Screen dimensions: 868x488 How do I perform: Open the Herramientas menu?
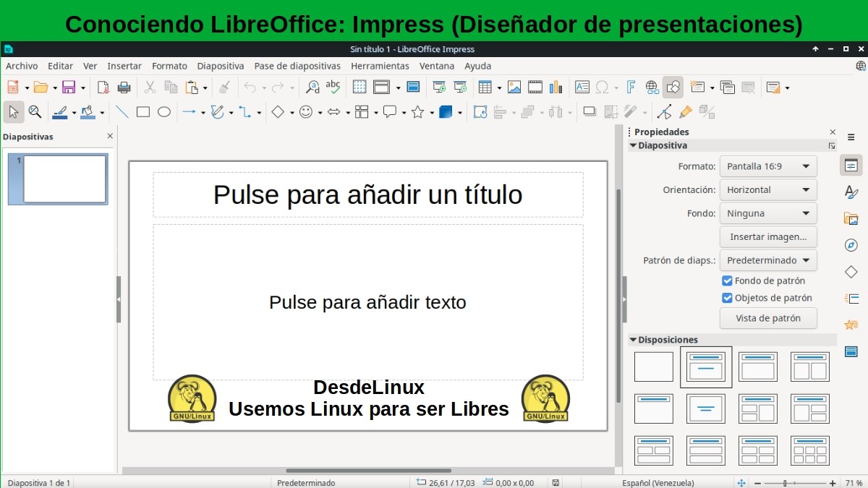click(380, 66)
